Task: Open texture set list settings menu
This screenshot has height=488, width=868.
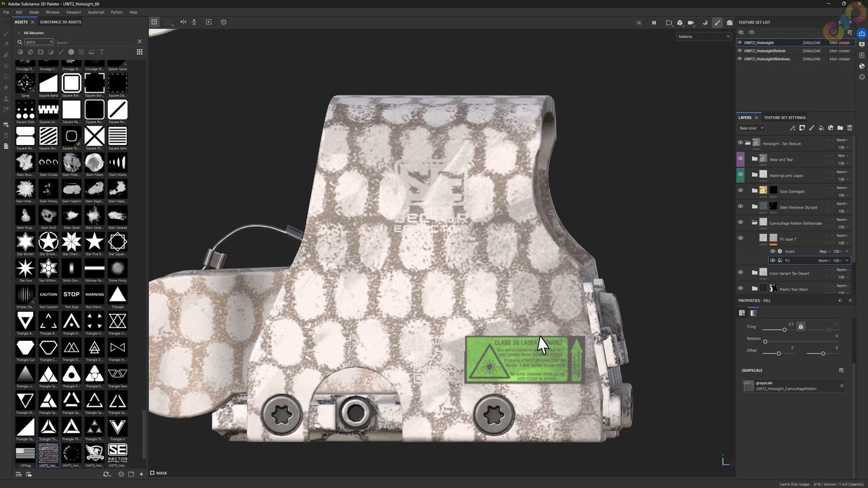Action: [850, 33]
